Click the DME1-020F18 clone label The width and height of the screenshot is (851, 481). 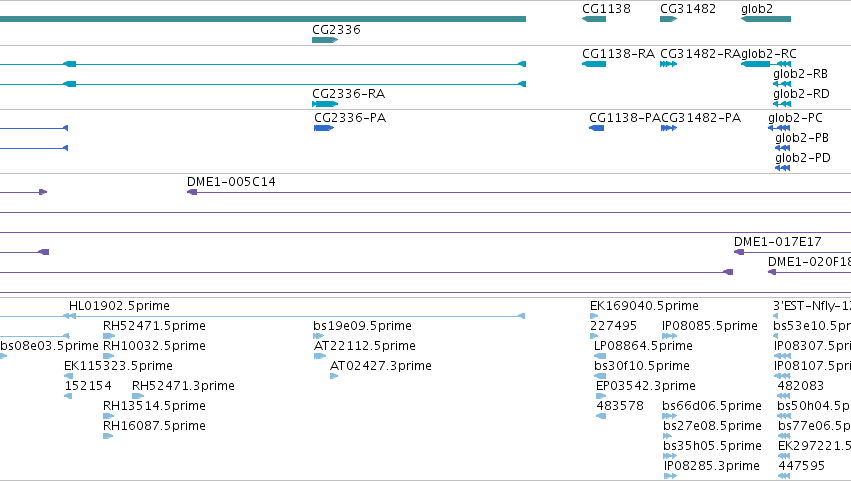tap(809, 262)
